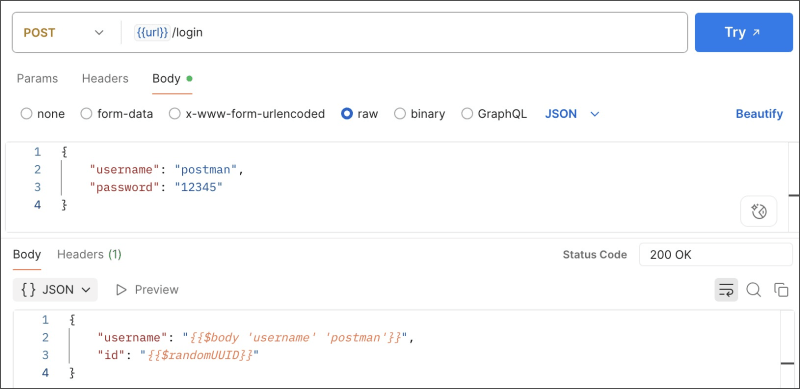The height and width of the screenshot is (389, 800).
Task: Click the Status Code label
Action: [594, 255]
